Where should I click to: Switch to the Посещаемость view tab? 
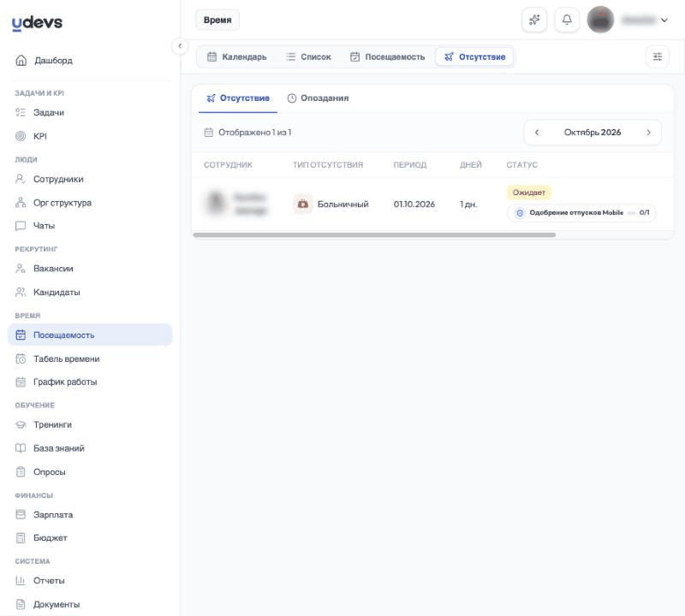point(388,56)
